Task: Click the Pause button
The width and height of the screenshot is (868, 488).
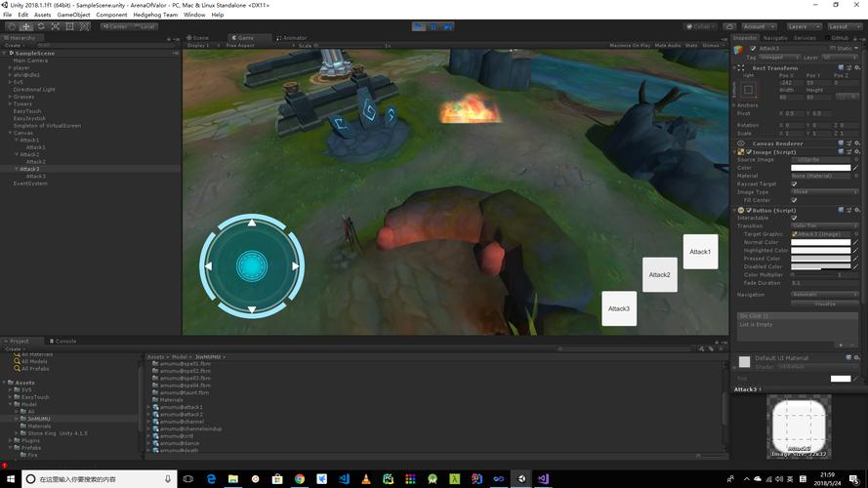Action: [x=434, y=26]
